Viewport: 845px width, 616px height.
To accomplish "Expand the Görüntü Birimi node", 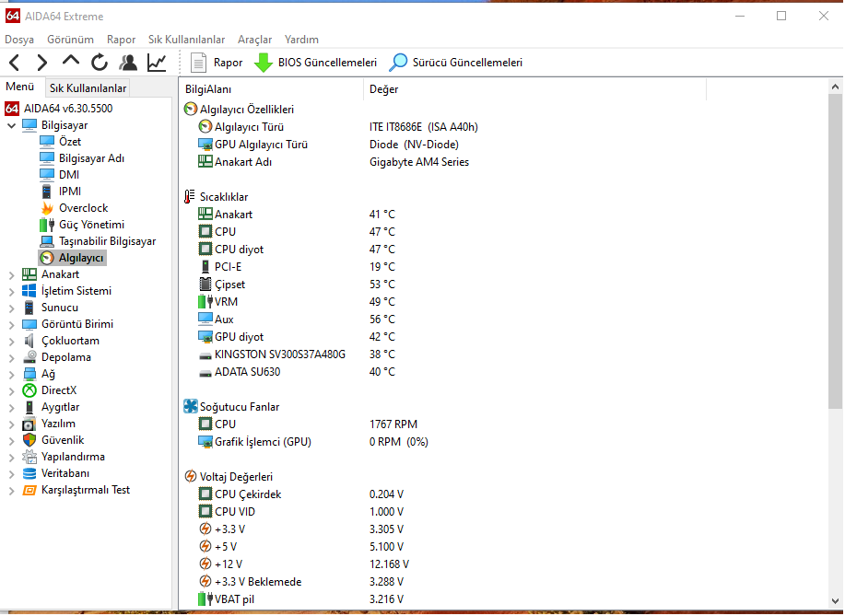I will [x=11, y=325].
